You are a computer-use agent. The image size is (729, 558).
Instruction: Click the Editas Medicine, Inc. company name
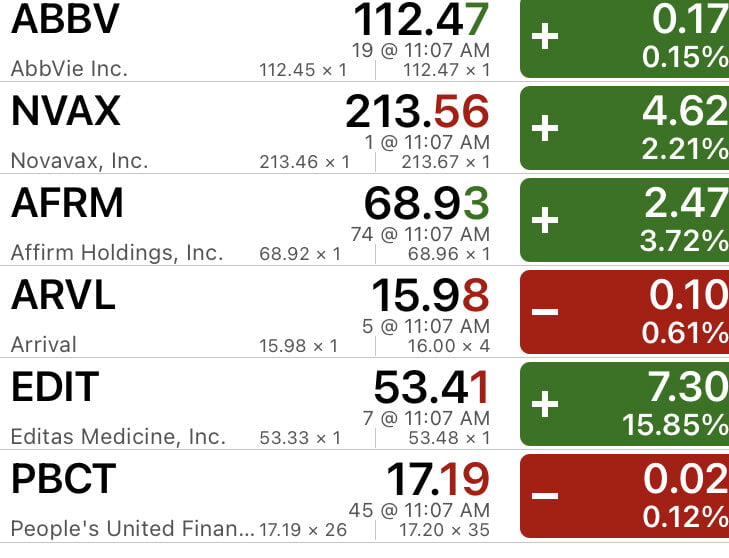pyautogui.click(x=118, y=437)
